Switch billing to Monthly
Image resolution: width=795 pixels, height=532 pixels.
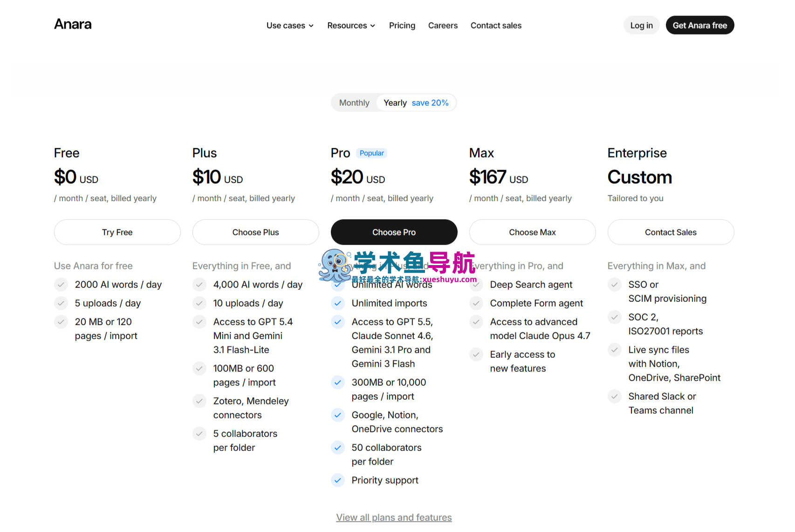tap(354, 103)
